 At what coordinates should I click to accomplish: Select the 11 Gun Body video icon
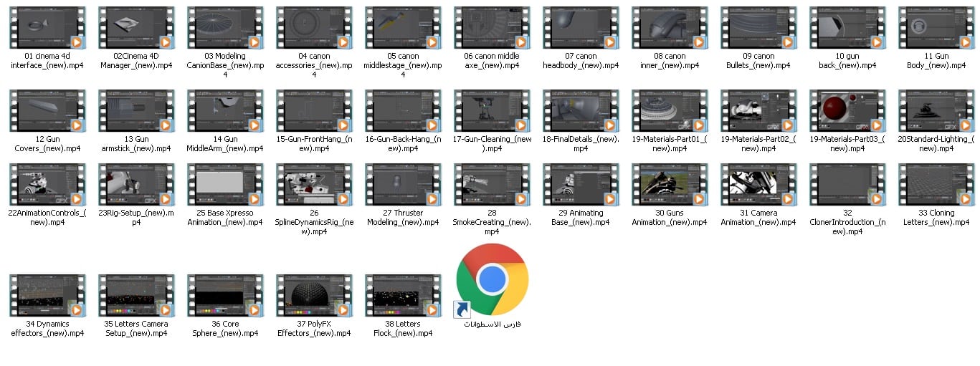[x=936, y=27]
